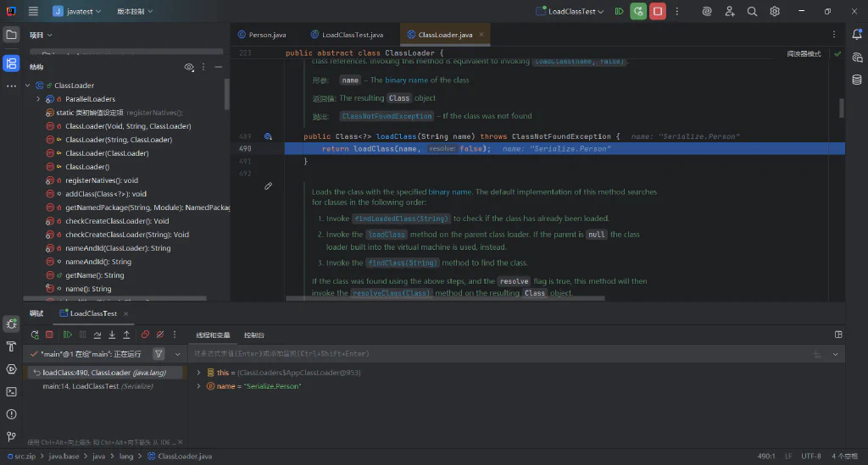
Task: Toggle reader mode label
Action: [804, 53]
